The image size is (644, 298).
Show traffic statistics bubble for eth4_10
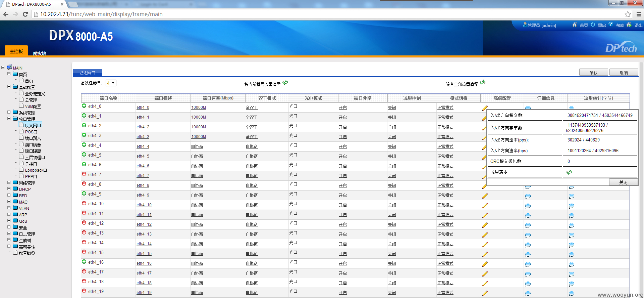(572, 206)
